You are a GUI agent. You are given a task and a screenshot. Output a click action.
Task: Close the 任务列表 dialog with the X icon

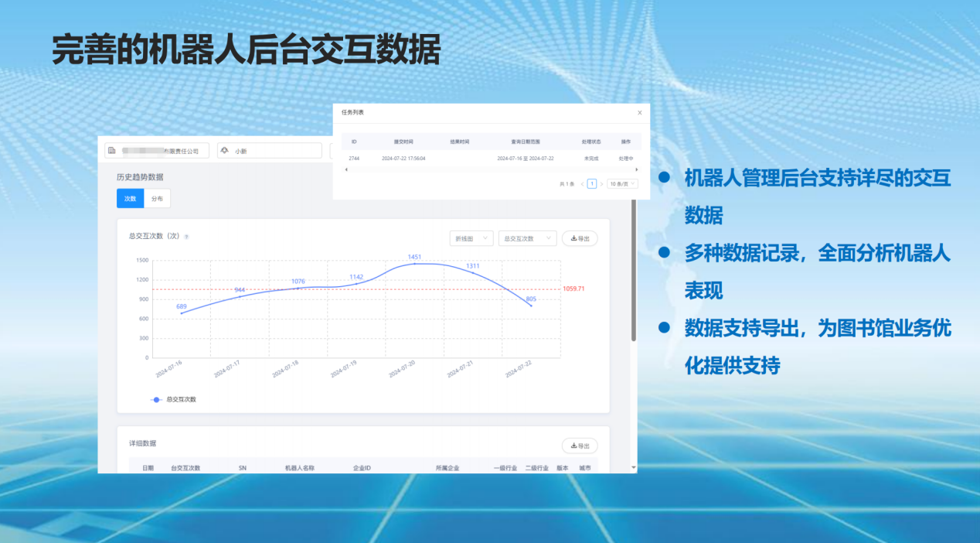coord(639,113)
